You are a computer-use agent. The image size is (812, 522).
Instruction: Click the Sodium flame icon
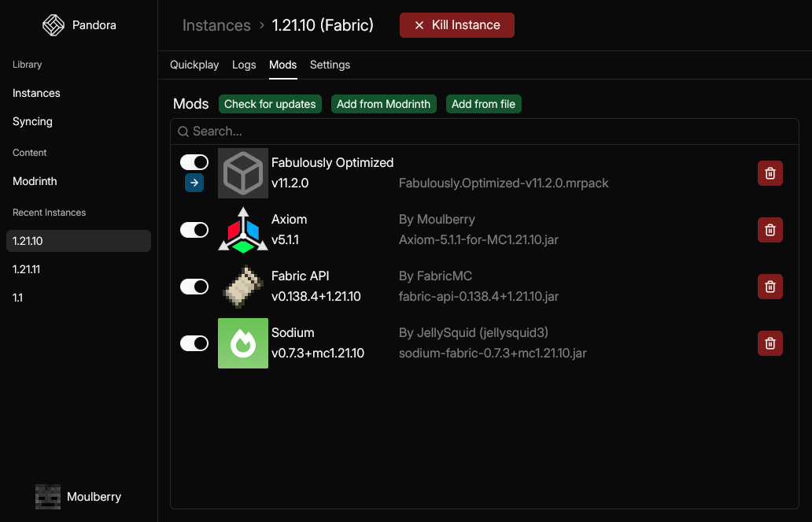(x=243, y=343)
